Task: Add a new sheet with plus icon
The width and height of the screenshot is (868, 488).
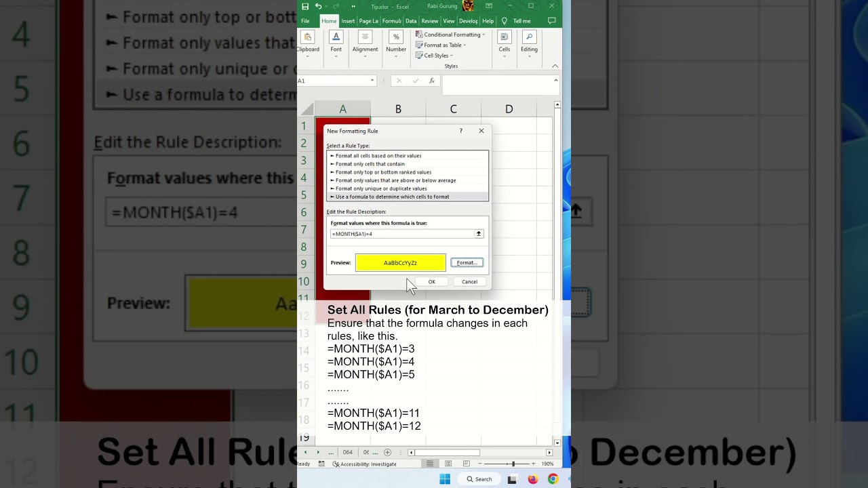Action: pos(387,452)
